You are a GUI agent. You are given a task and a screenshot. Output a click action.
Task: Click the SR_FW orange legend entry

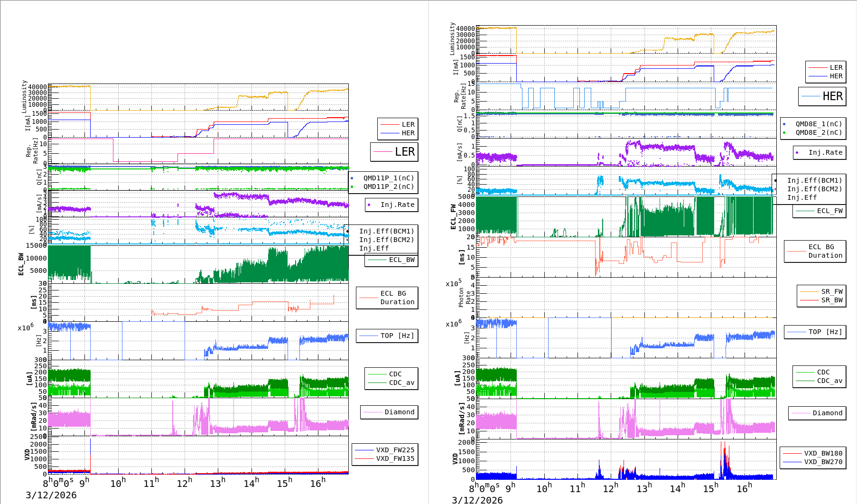click(831, 291)
